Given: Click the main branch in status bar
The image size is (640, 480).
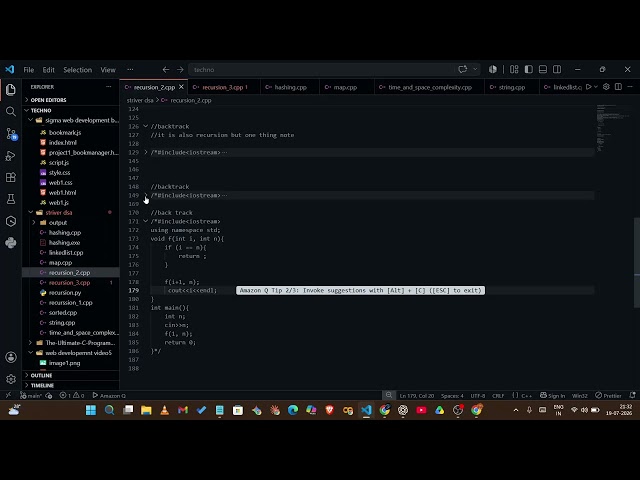Looking at the screenshot, I should [x=31, y=396].
